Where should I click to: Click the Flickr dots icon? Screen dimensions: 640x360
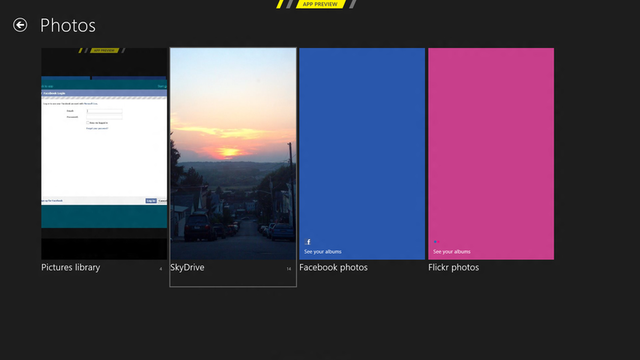[436, 242]
